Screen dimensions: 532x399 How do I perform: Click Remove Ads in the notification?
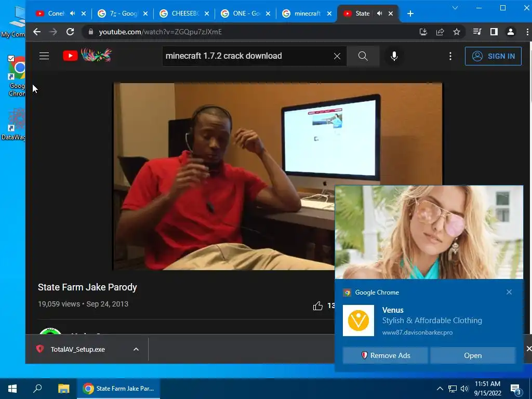[x=385, y=355]
